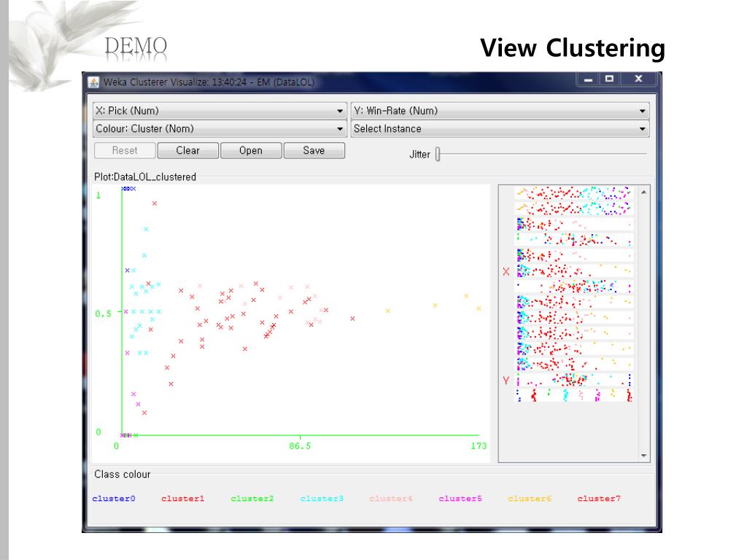Close the Weka Clusterer Visualize window

click(x=638, y=79)
